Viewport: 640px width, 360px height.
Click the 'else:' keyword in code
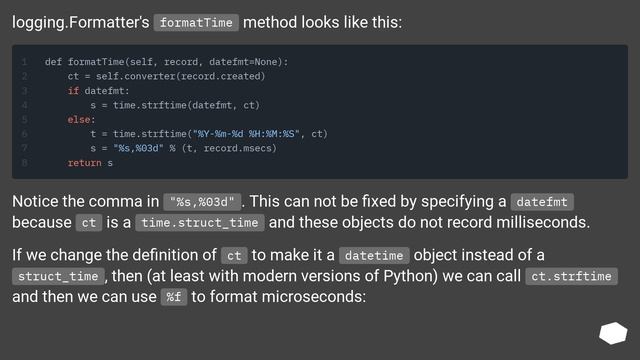pos(81,120)
